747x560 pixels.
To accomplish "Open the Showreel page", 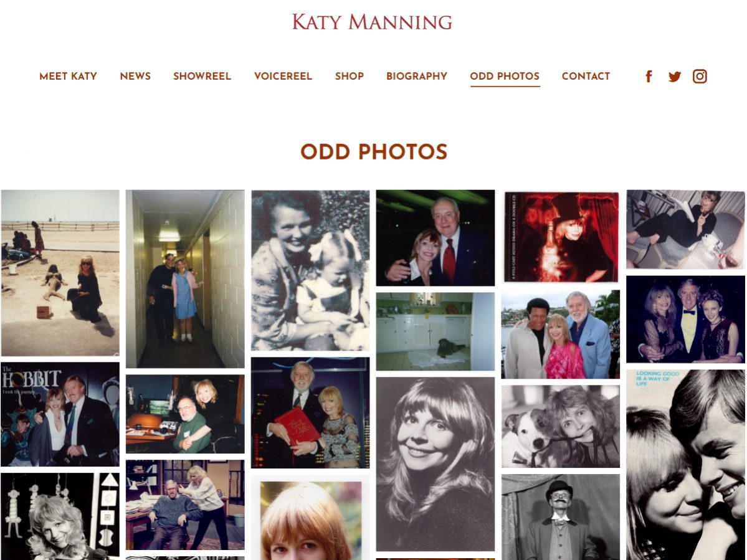I will click(x=202, y=76).
